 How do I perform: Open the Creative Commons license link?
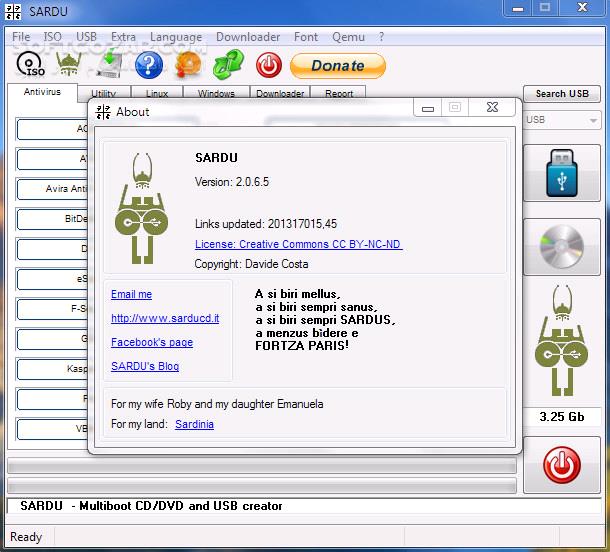tap(298, 244)
